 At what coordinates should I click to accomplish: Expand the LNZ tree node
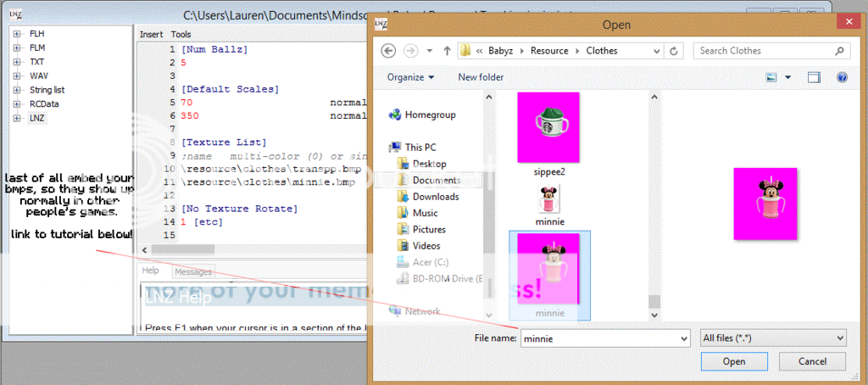click(17, 118)
